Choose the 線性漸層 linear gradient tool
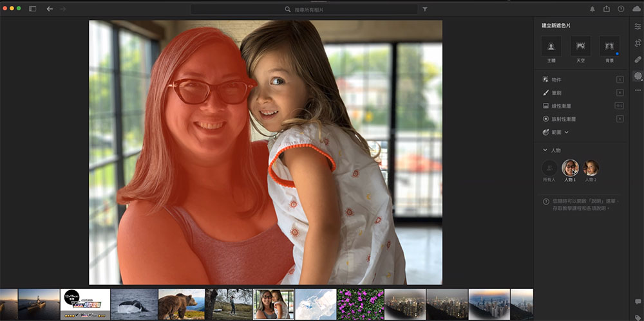 [560, 105]
